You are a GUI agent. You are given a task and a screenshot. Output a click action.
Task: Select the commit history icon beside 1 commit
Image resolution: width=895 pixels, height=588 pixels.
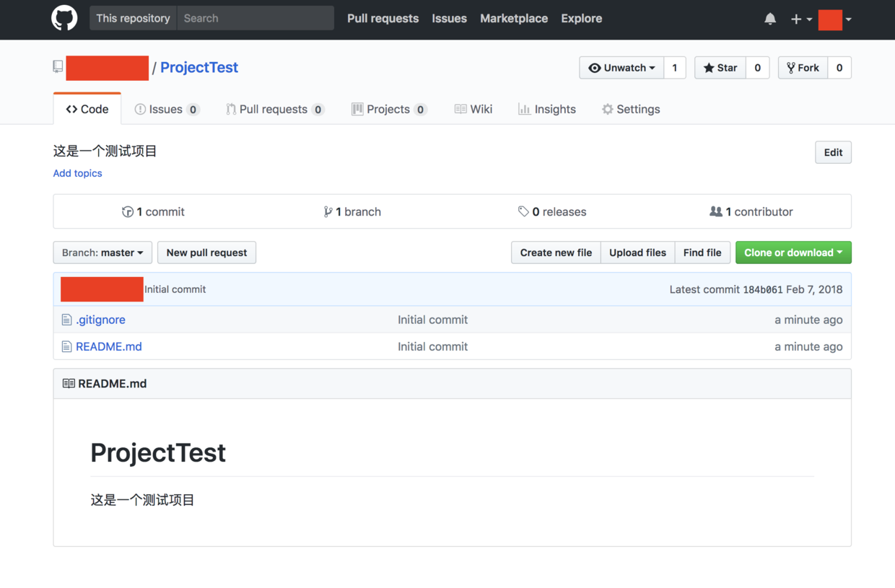coord(128,211)
